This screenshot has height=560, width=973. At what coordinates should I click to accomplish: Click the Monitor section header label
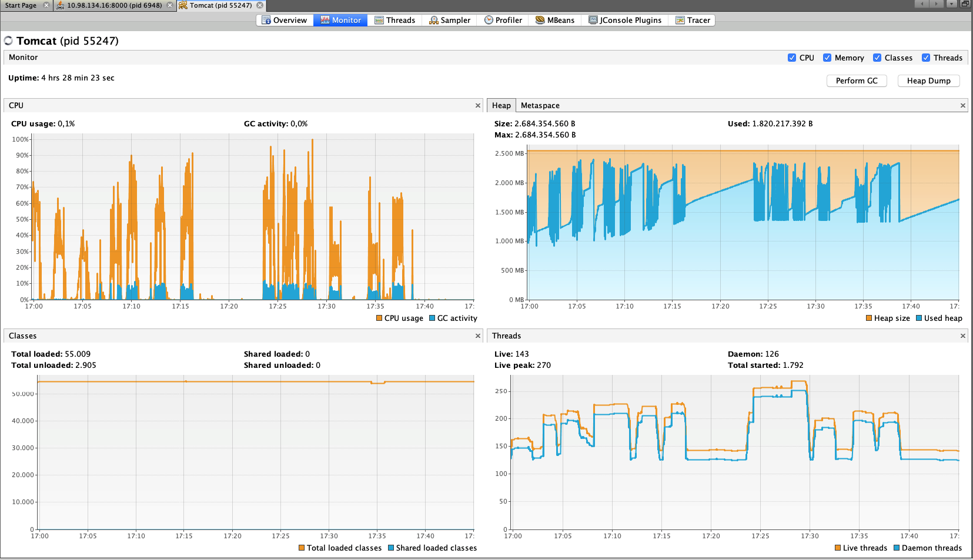[24, 58]
